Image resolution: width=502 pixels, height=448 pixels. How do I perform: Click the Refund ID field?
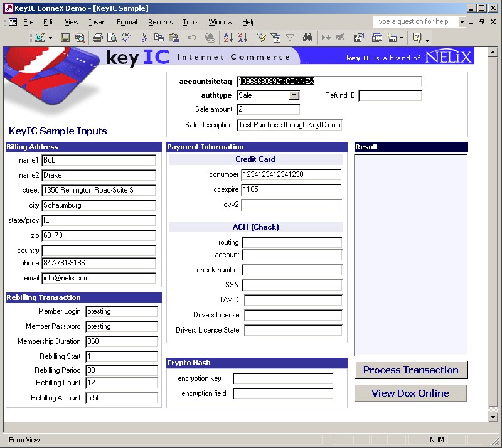tap(390, 95)
